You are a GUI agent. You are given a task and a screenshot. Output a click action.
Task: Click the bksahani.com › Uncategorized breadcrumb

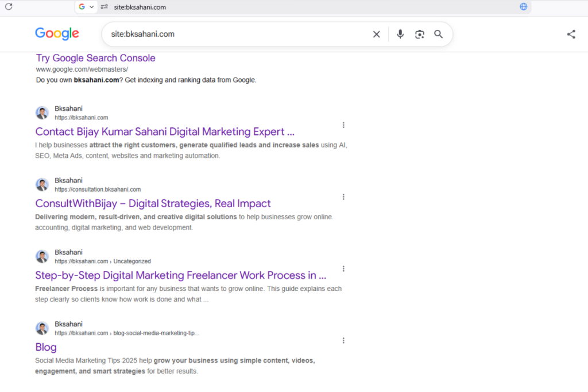[103, 261]
